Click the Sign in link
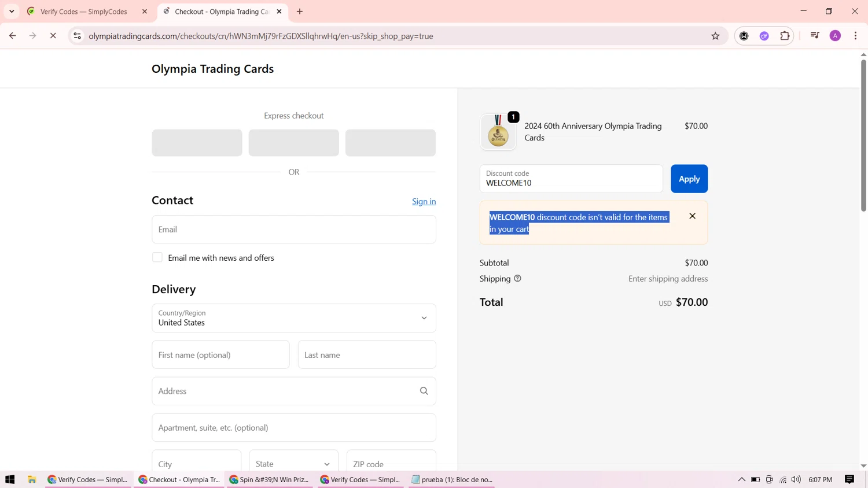 pyautogui.click(x=424, y=201)
